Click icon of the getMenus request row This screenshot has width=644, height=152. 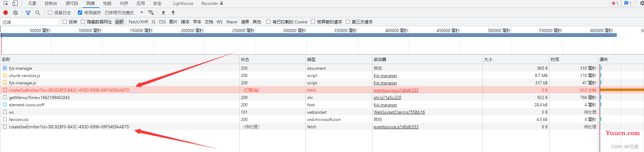(5, 97)
